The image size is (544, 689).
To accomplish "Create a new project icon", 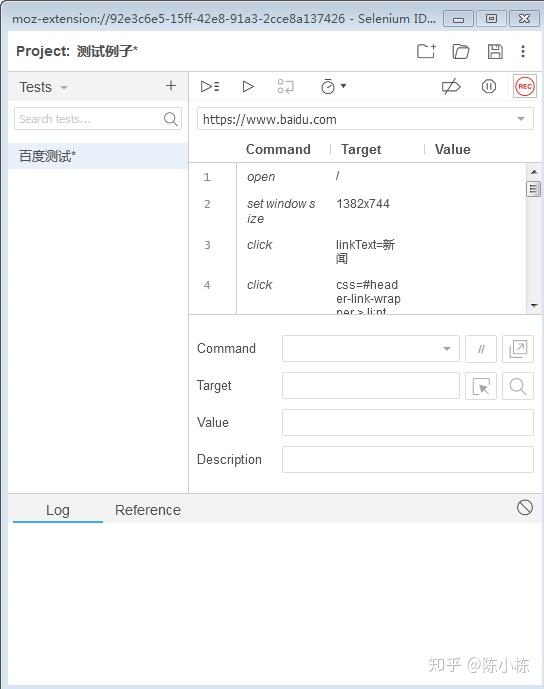I will (426, 51).
